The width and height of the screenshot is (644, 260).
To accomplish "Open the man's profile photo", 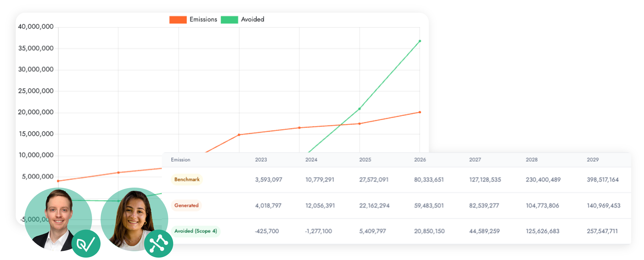I will click(58, 219).
